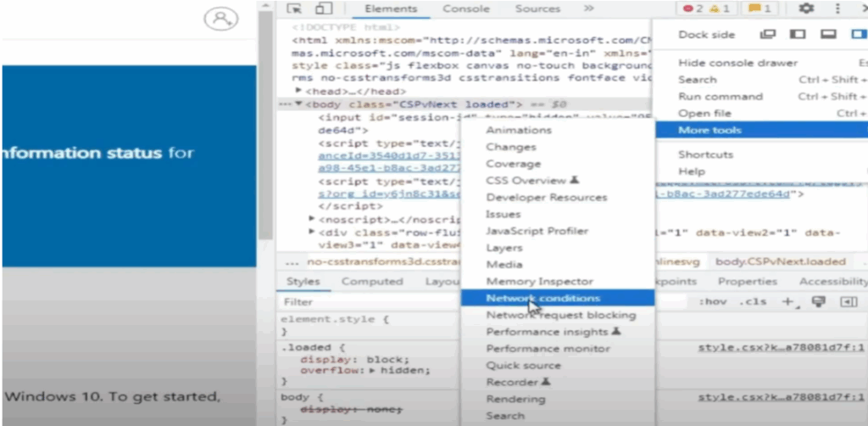Toggle the :hov element state panel

tap(712, 302)
